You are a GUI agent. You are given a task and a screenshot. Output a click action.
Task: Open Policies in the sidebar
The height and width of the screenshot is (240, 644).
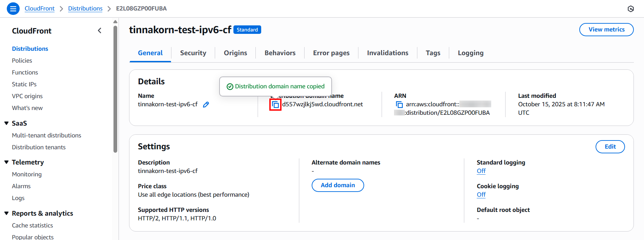click(22, 61)
